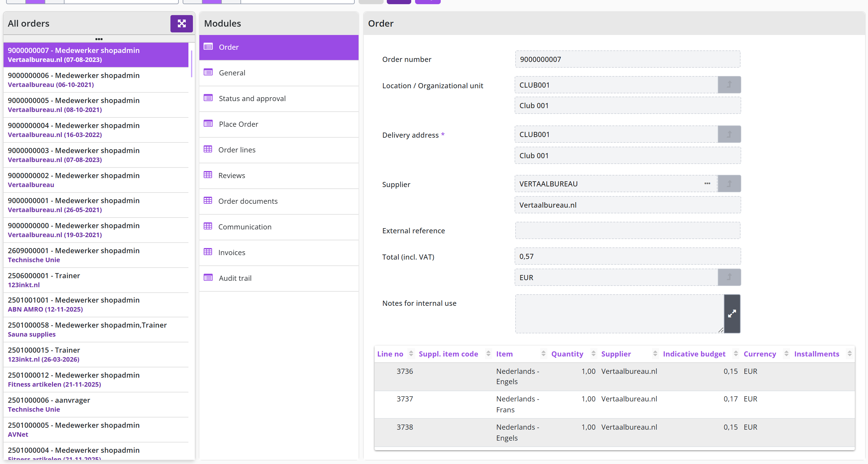868x464 pixels.
Task: Click the Supplier field ellipsis lookup icon
Action: pyautogui.click(x=707, y=184)
